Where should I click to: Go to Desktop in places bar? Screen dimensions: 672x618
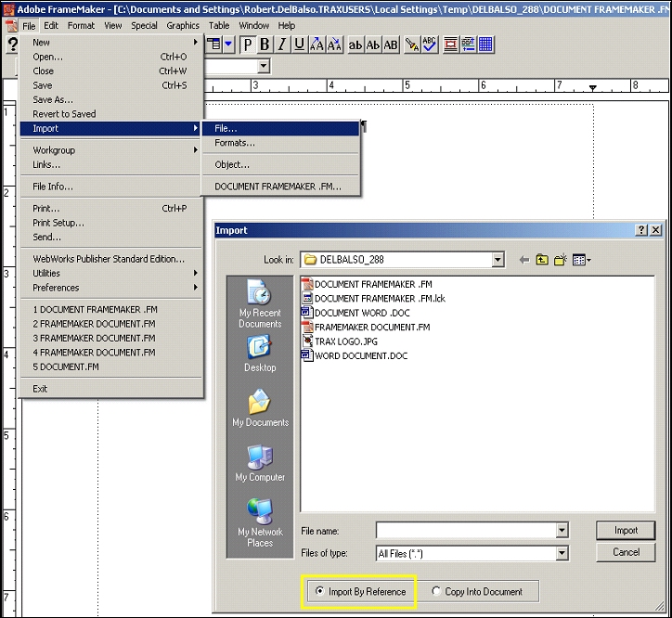[x=260, y=354]
